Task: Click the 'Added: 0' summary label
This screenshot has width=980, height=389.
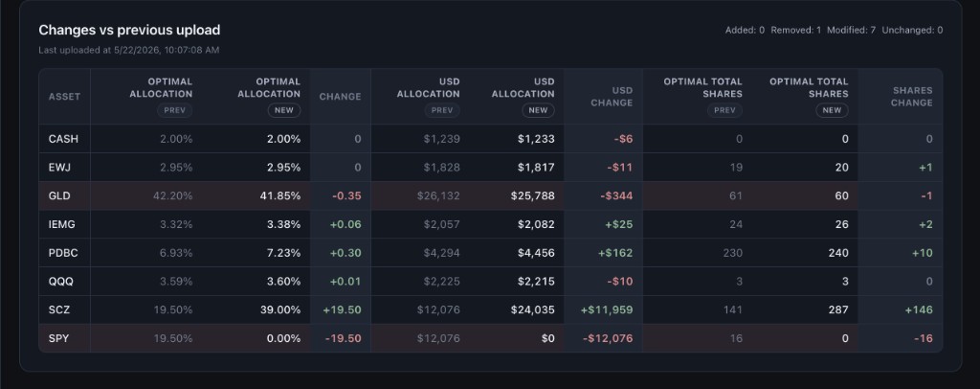Action: pyautogui.click(x=745, y=30)
